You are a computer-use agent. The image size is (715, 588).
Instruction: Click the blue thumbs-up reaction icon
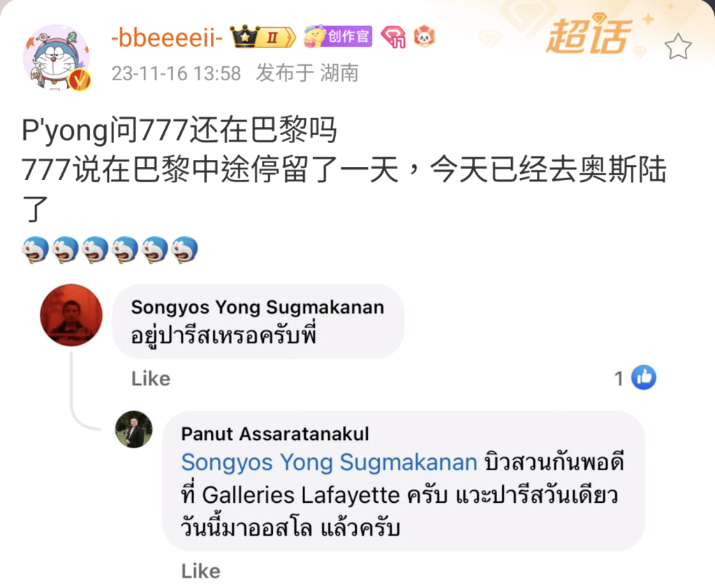coord(643,378)
